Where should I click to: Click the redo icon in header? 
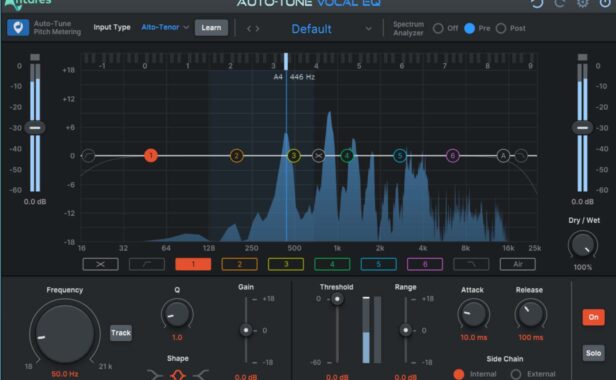coord(560,3)
